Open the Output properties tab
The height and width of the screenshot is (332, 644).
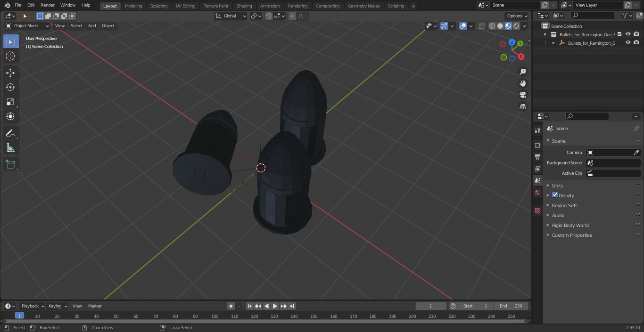tap(537, 157)
